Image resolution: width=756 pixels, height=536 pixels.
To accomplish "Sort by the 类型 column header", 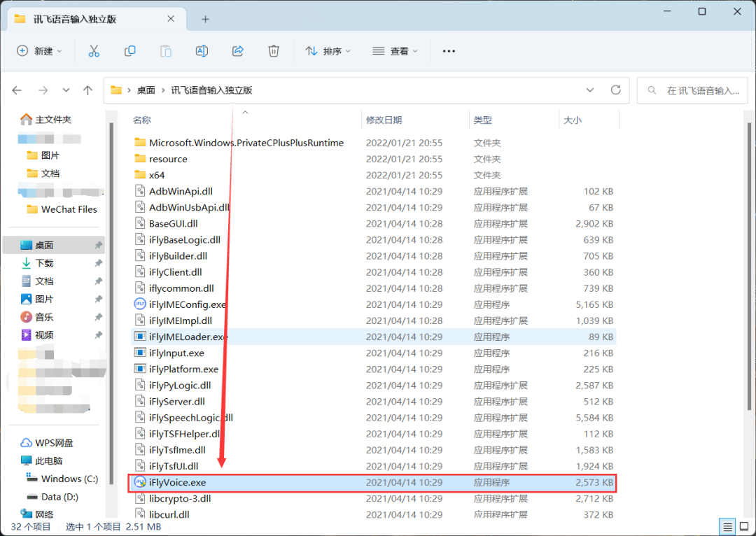I will (x=482, y=120).
